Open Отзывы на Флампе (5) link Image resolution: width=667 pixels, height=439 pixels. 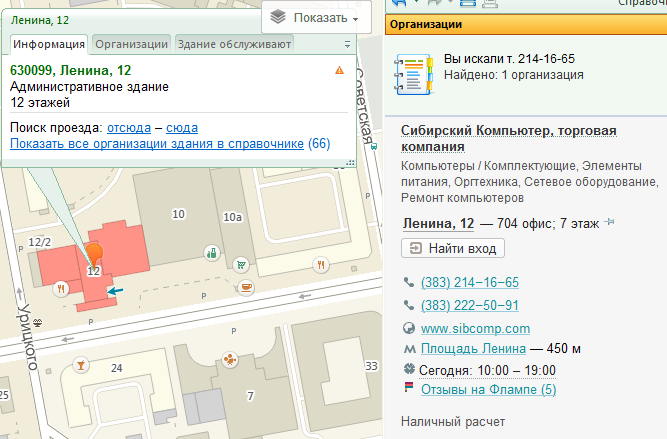[x=489, y=389]
